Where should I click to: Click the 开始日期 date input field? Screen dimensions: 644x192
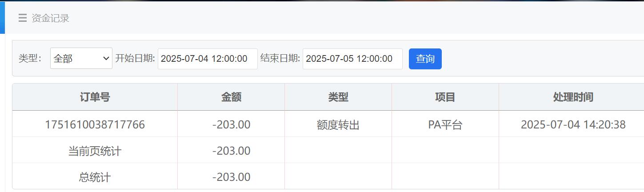(x=207, y=59)
